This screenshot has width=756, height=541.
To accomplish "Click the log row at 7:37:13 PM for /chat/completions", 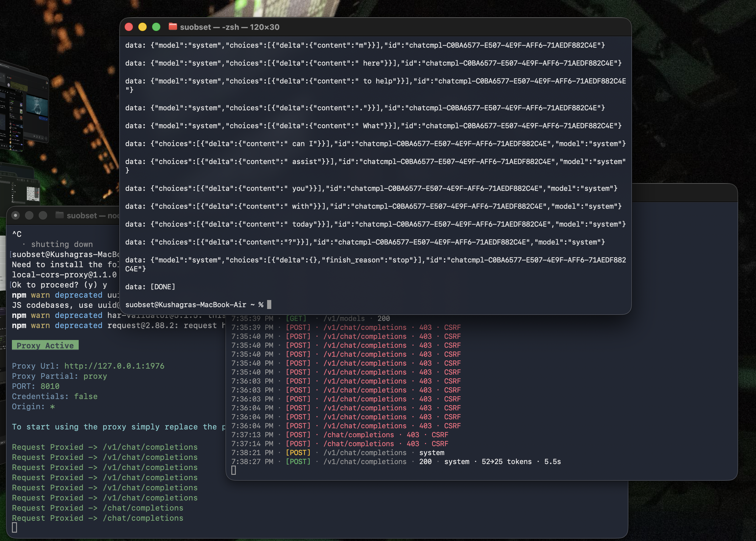I will 340,435.
